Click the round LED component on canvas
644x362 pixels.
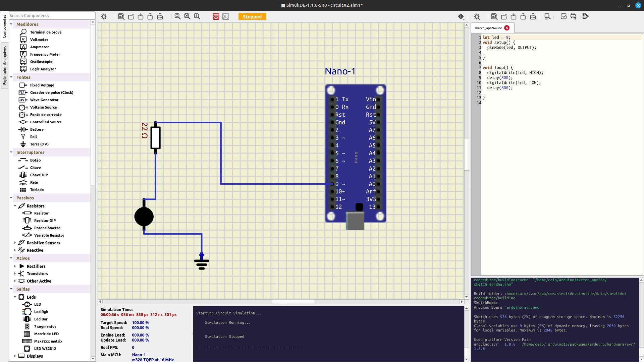[144, 217]
